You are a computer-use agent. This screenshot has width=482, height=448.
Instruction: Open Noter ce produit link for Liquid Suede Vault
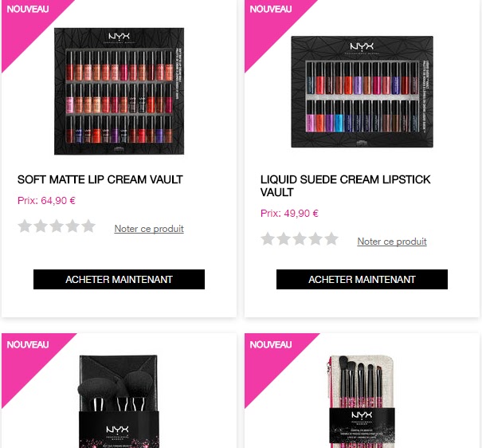392,242
